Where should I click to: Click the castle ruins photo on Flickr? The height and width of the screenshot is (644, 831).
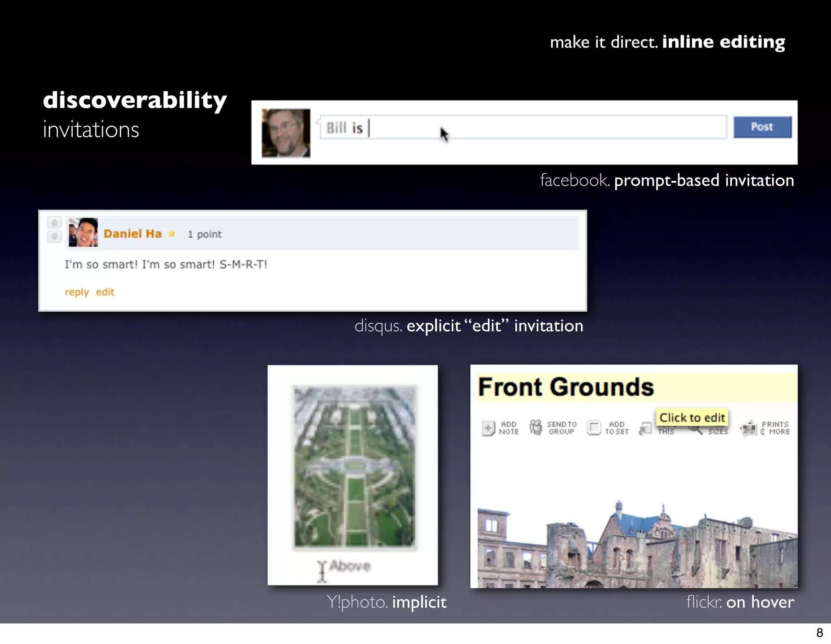[637, 544]
